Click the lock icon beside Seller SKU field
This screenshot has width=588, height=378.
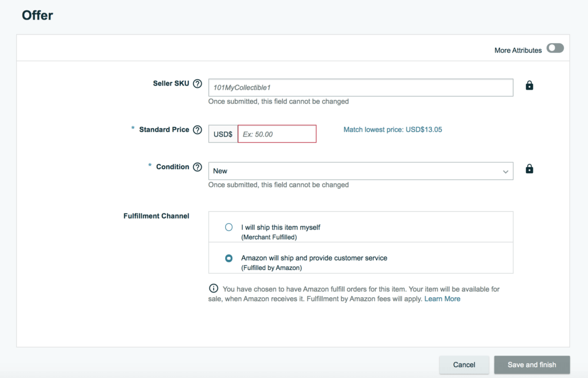point(529,85)
